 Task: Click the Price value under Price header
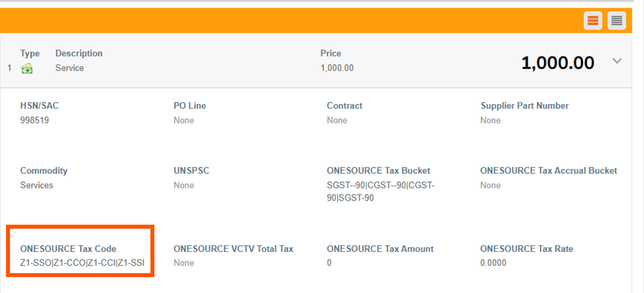tap(337, 68)
